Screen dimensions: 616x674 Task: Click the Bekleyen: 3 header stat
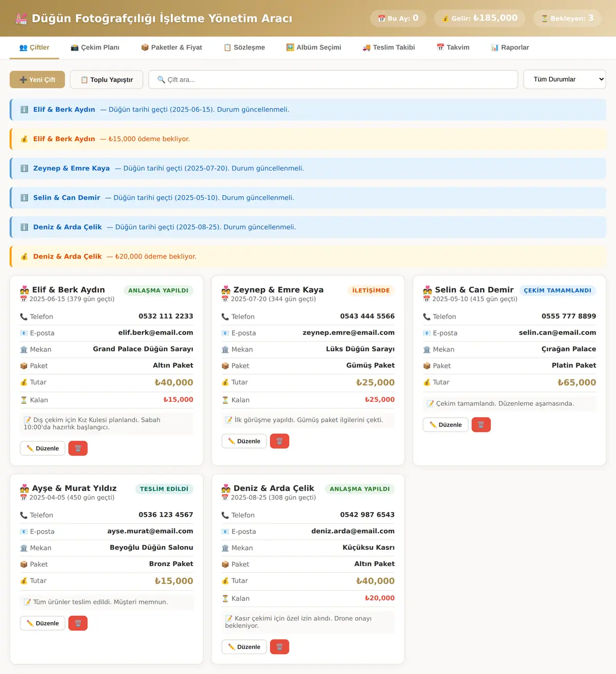click(567, 18)
